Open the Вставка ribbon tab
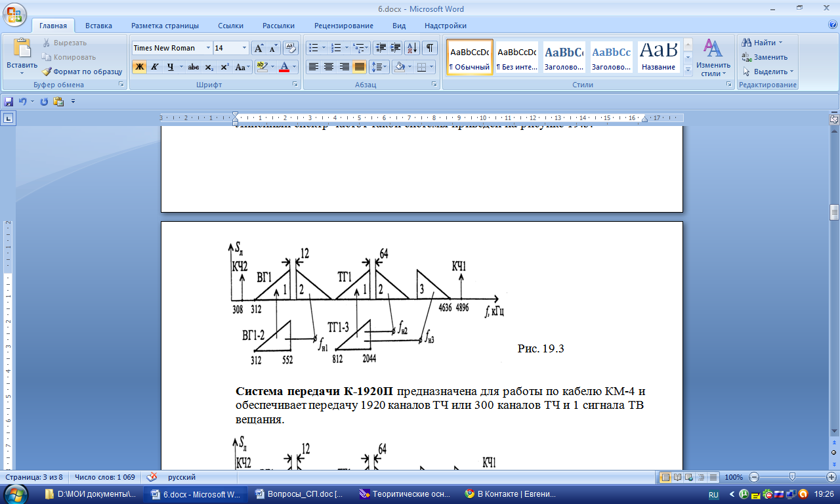The width and height of the screenshot is (840, 504). pyautogui.click(x=98, y=26)
